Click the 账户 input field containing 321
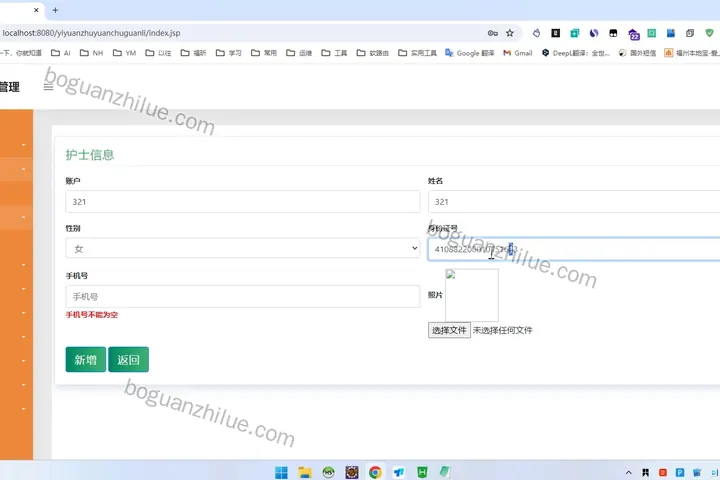Viewport: 720px width, 480px height. (242, 202)
